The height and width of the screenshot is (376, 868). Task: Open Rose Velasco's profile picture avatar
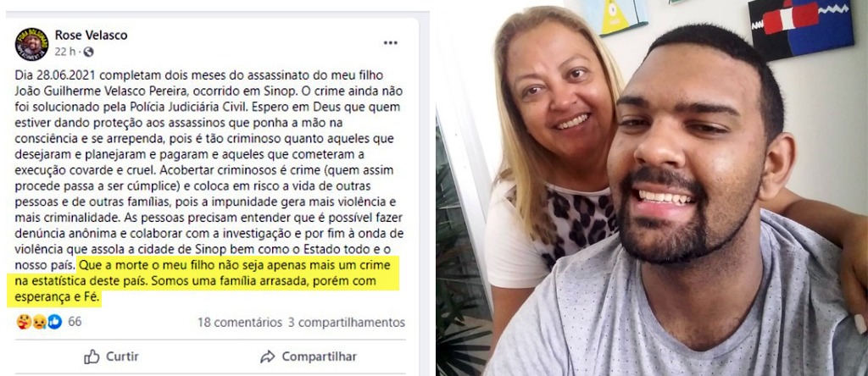(31, 44)
